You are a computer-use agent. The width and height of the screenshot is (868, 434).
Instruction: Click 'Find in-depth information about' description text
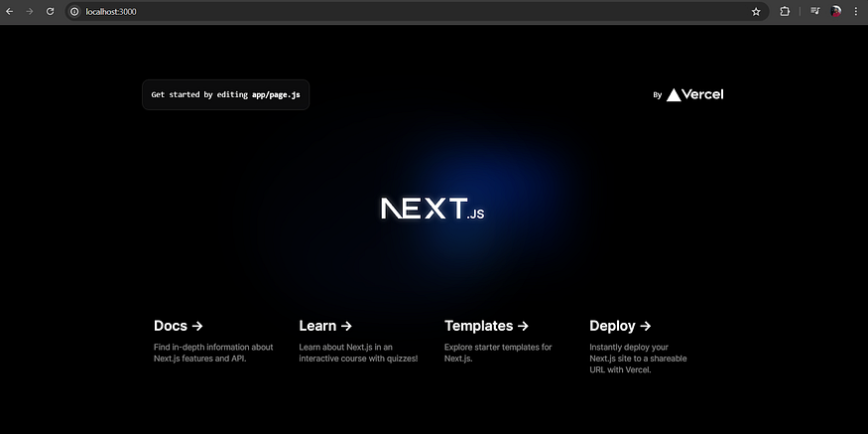[213, 347]
